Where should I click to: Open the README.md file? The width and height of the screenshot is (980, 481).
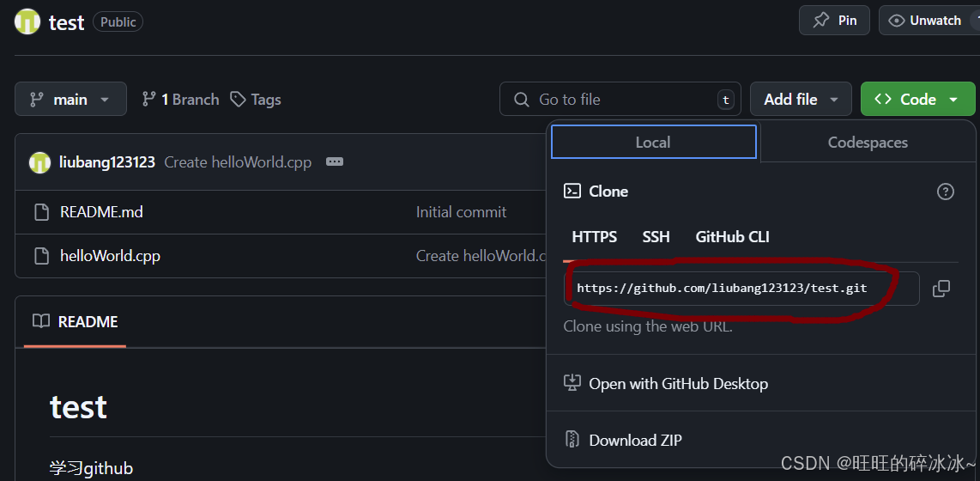101,212
